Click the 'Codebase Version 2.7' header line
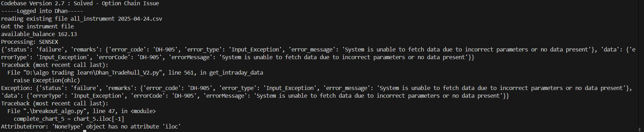This screenshot has width=644, height=132. [x=80, y=4]
